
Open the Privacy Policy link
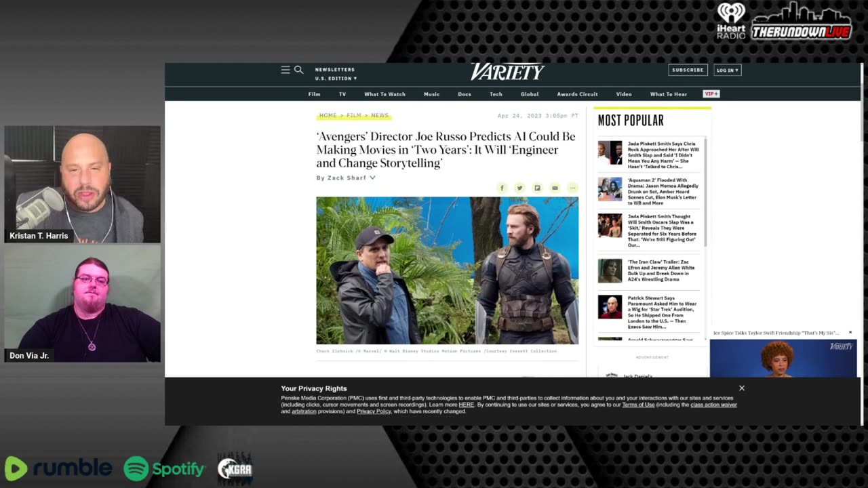pyautogui.click(x=374, y=411)
